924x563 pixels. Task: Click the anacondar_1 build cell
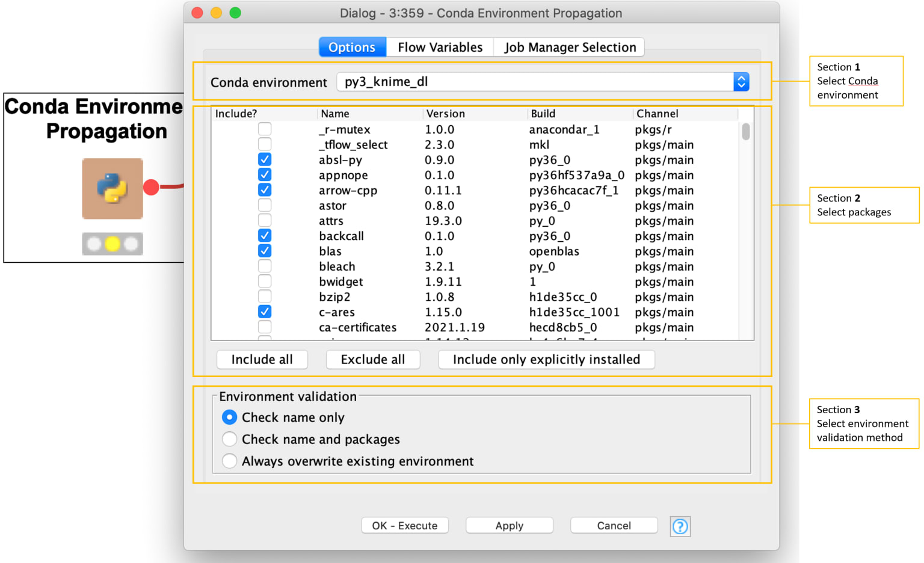pyautogui.click(x=564, y=130)
